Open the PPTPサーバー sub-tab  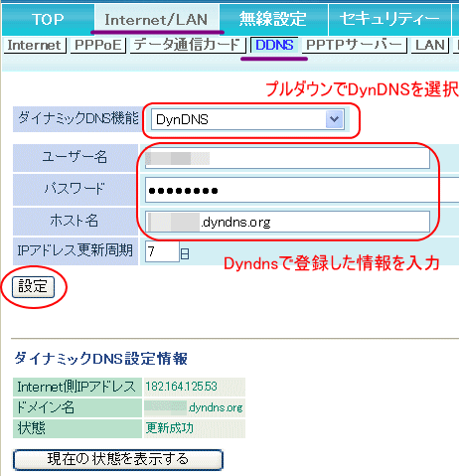pos(354,45)
